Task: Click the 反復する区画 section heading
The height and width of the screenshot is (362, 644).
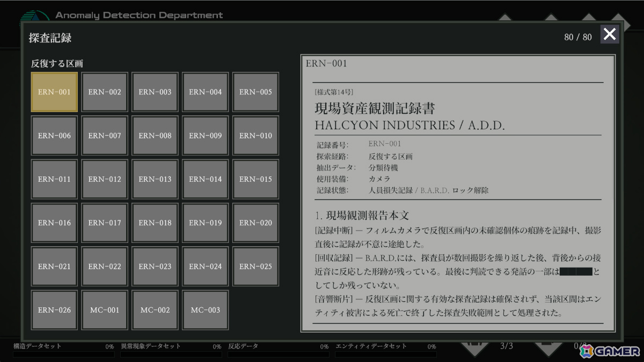Action: tap(57, 63)
